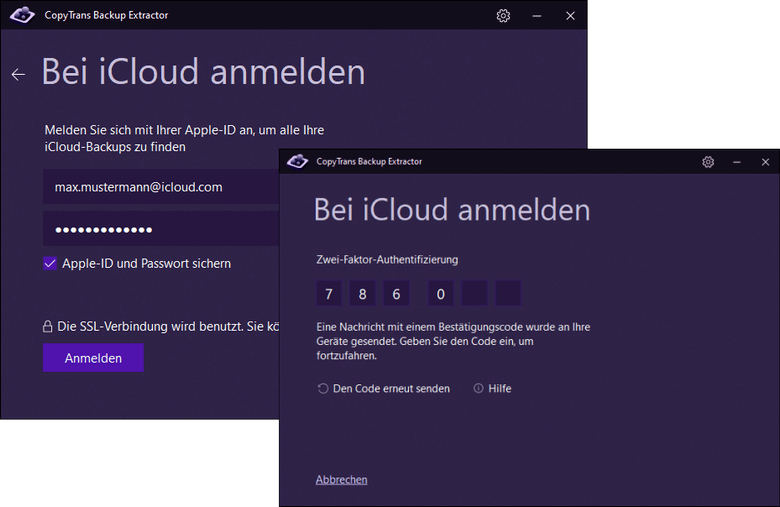Screen dimensions: 780x507
Task: Click the Hilfe info icon
Action: (x=478, y=388)
